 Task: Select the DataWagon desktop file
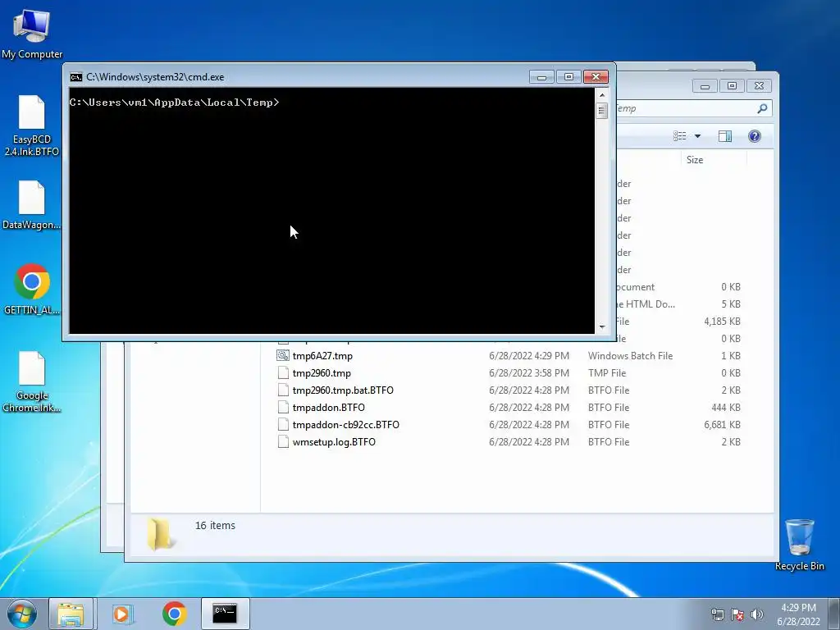(32, 205)
